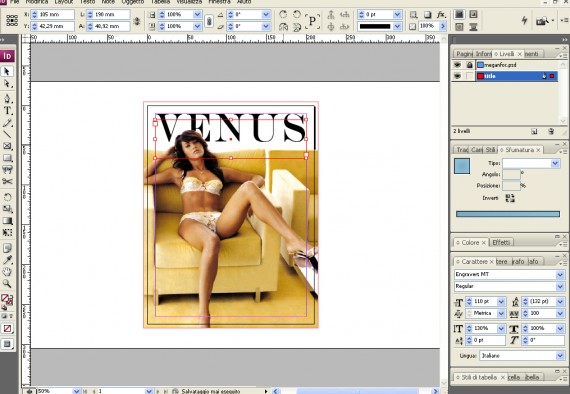
Task: Open the gradient Tipo dropdown
Action: pyautogui.click(x=555, y=163)
